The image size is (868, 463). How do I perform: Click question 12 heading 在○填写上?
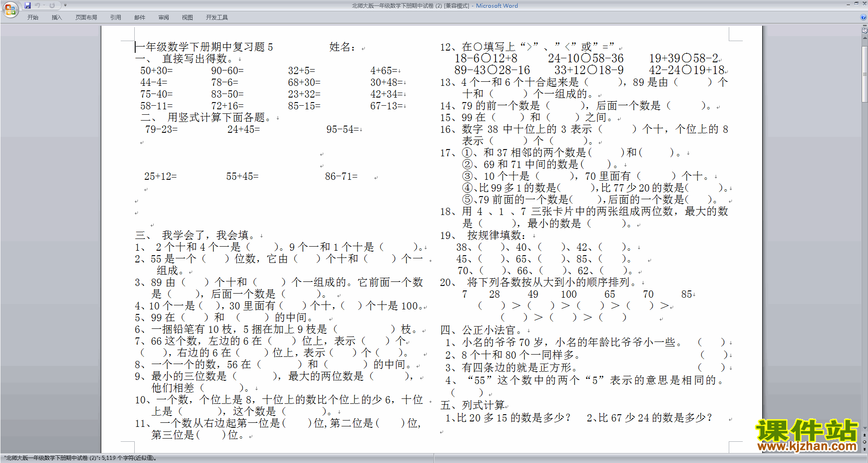tap(527, 47)
